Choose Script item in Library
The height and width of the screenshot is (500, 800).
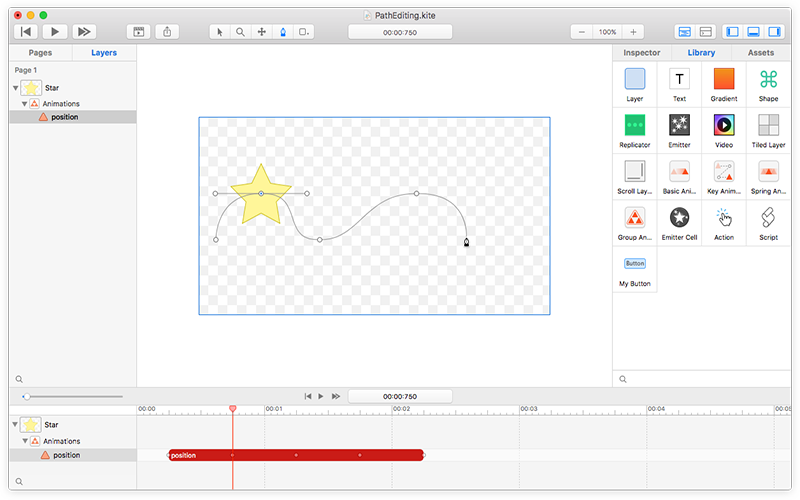768,223
